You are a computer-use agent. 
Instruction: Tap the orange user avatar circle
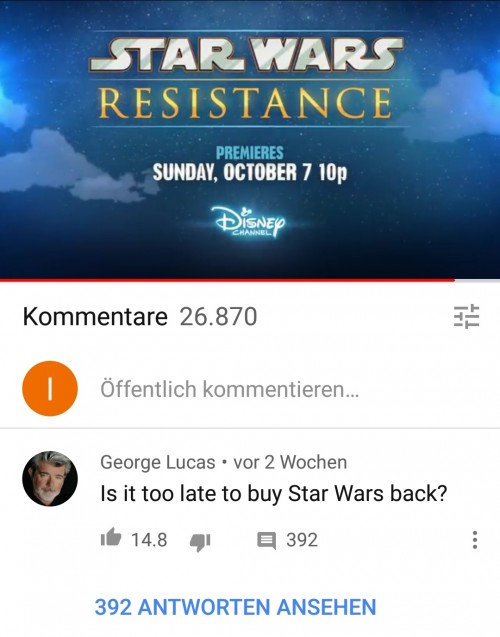(50, 388)
